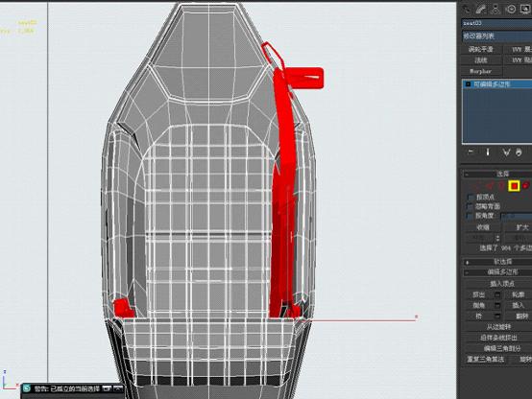Click the 从边旋转 button
The width and height of the screenshot is (532, 399).
point(498,327)
